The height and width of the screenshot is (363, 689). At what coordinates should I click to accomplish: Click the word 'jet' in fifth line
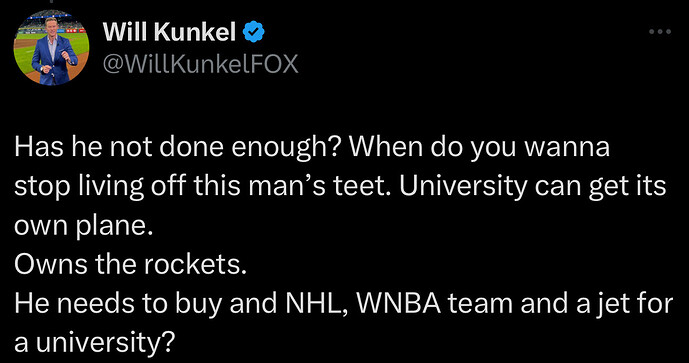click(x=619, y=305)
